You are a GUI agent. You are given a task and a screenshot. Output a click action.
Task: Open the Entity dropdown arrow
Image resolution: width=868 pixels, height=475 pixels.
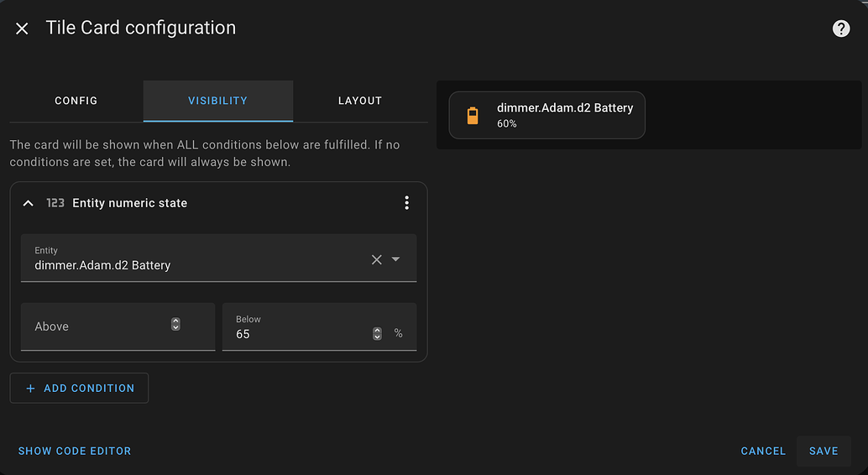395,259
